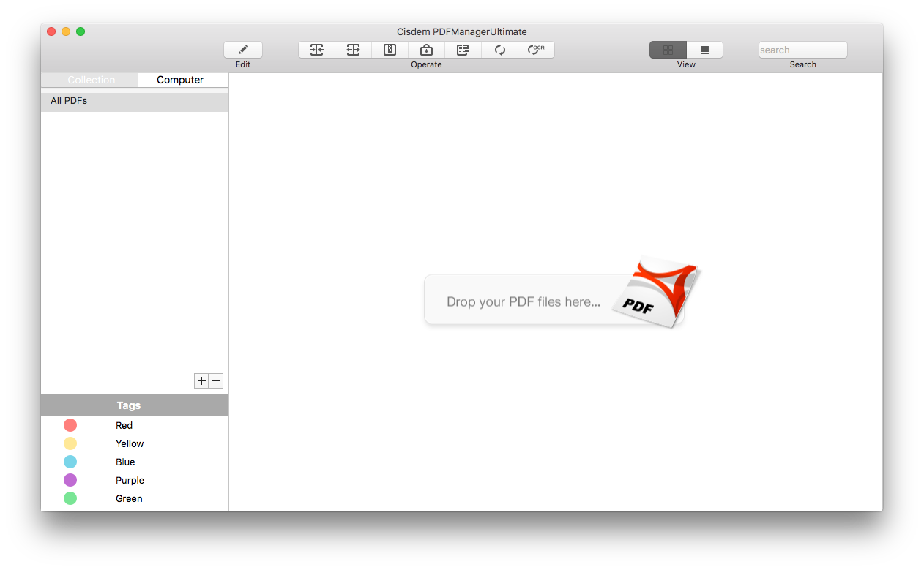Click the plus button to add item
Screen dimensions: 924x570
click(201, 380)
